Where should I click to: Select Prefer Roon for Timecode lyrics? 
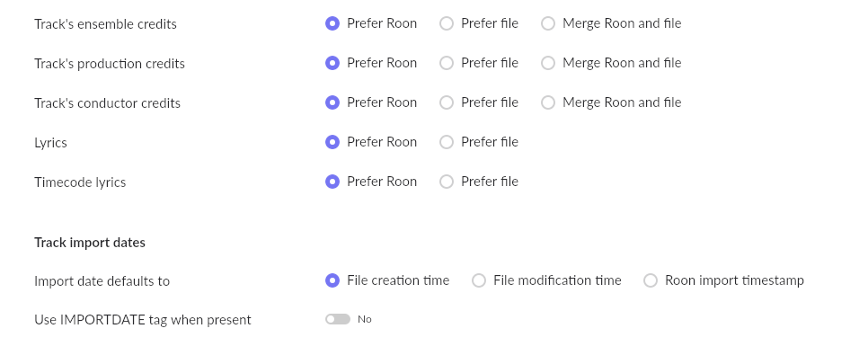coord(332,182)
